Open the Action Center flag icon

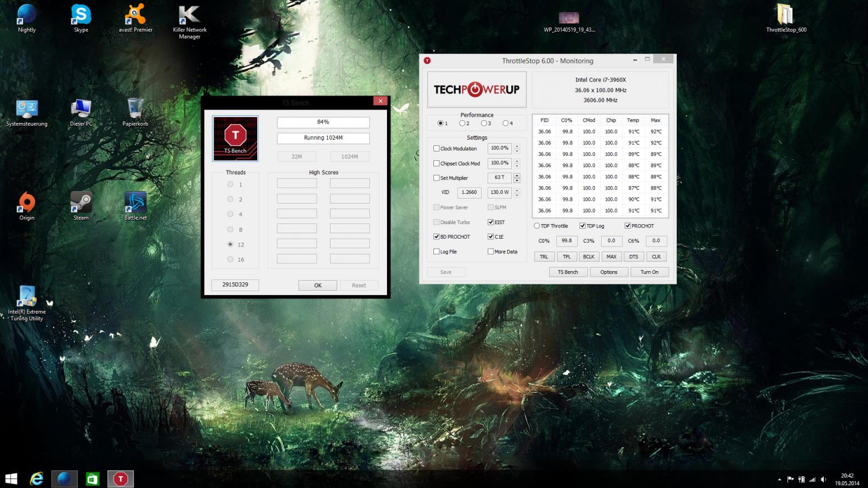point(790,479)
